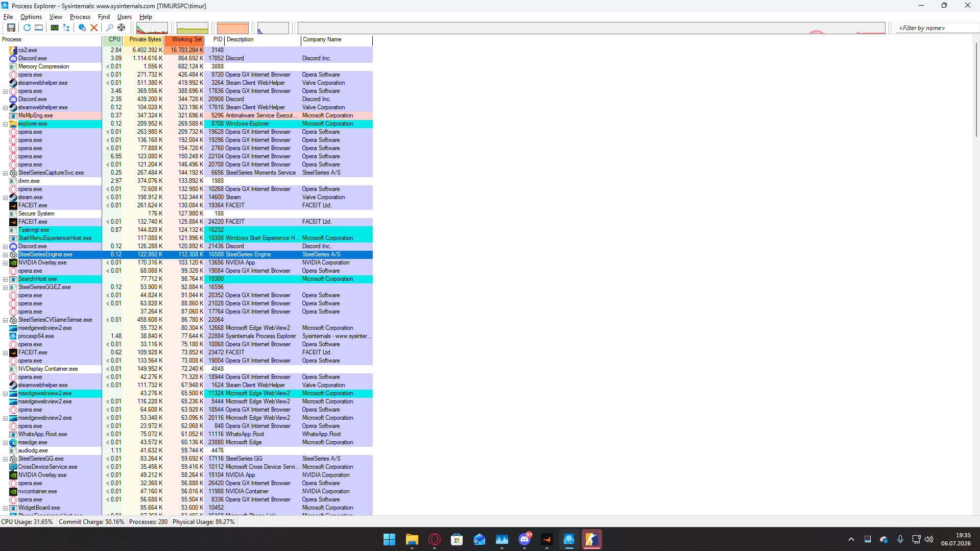This screenshot has height=551, width=980.
Task: Sort by the Working Set column header
Action: point(184,40)
